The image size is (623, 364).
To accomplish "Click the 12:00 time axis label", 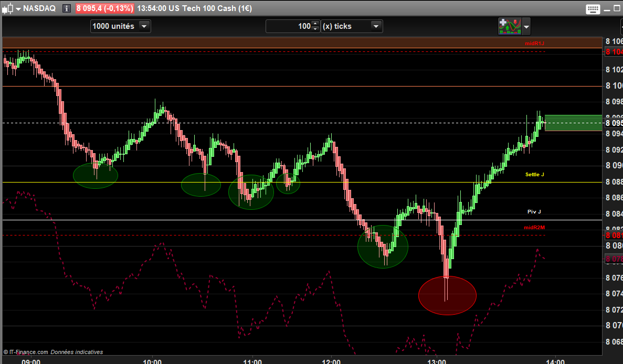I will [x=331, y=361].
